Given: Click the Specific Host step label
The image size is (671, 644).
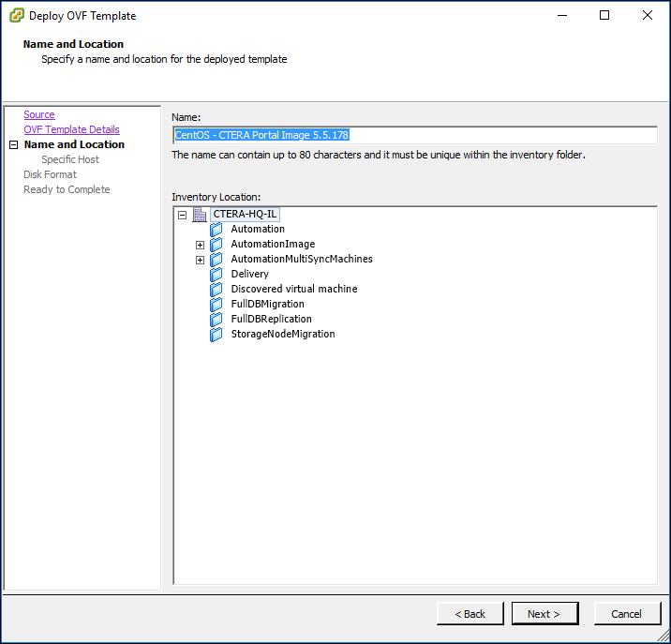Looking at the screenshot, I should click(x=70, y=159).
